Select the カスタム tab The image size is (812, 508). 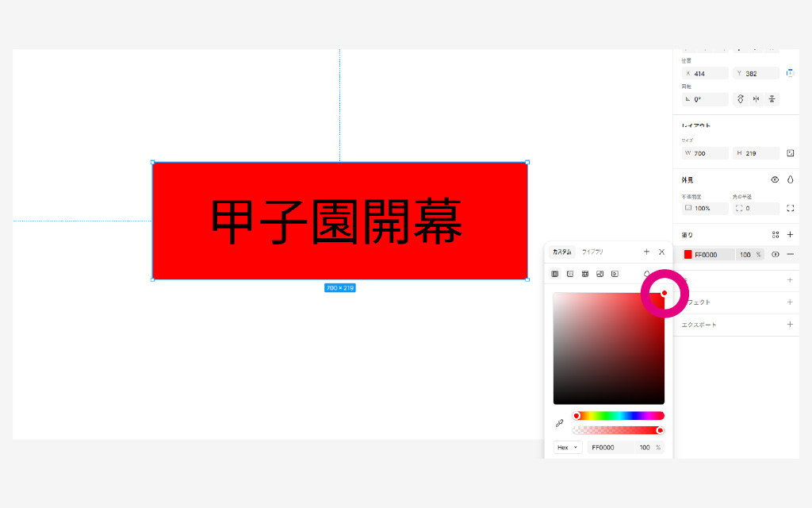pos(562,252)
